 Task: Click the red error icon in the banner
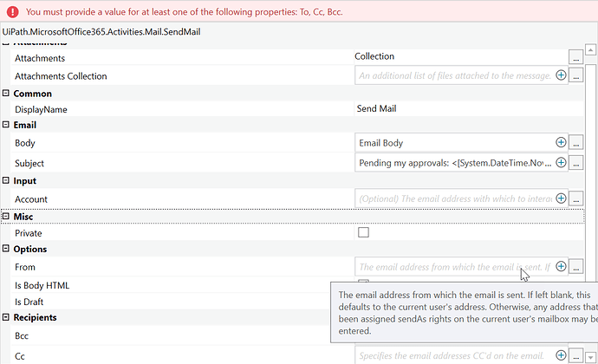[x=12, y=13]
